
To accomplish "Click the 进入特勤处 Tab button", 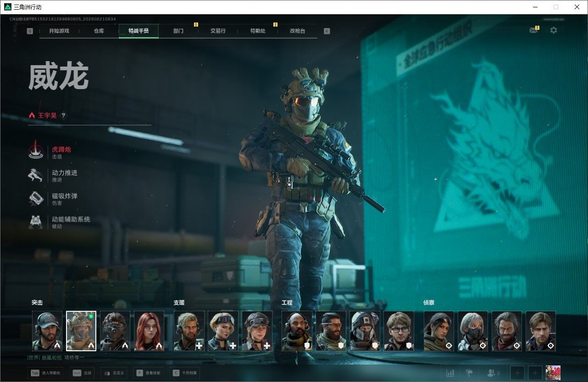I will click(46, 373).
